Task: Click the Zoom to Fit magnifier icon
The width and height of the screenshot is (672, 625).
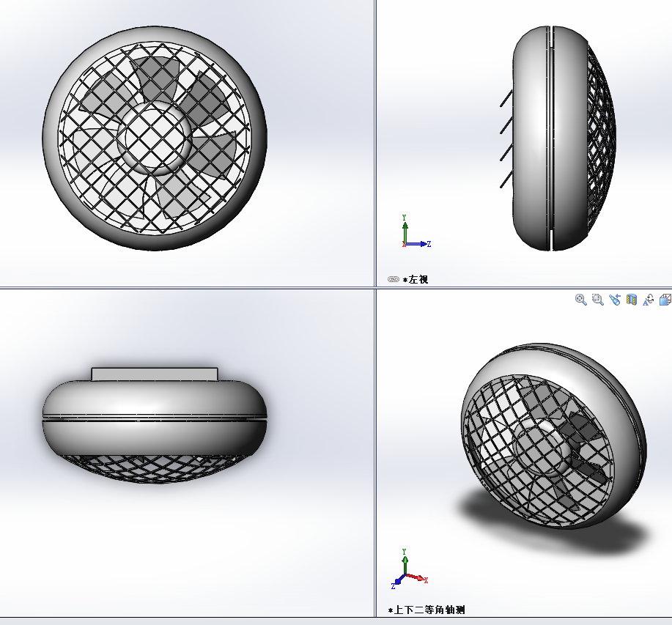Action: tap(580, 300)
